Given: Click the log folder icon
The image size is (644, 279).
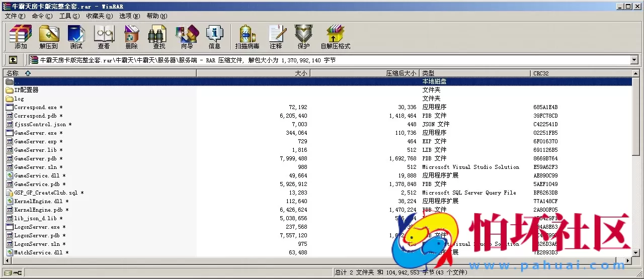Looking at the screenshot, I should (10, 99).
